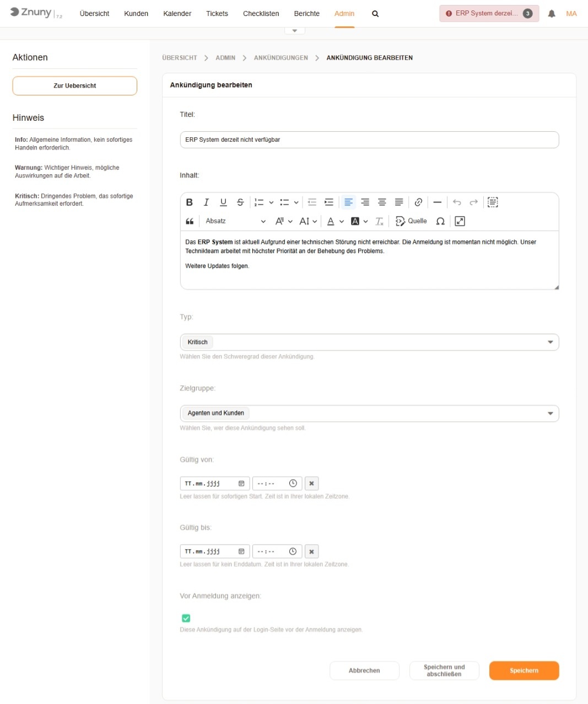Screen dimensions: 588x704
Task: Insert a link using link icon
Action: click(418, 202)
